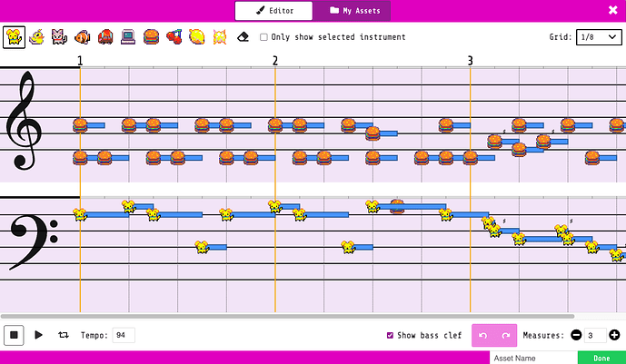Toggle Only show selected instrument
This screenshot has height=364, width=626.
263,37
